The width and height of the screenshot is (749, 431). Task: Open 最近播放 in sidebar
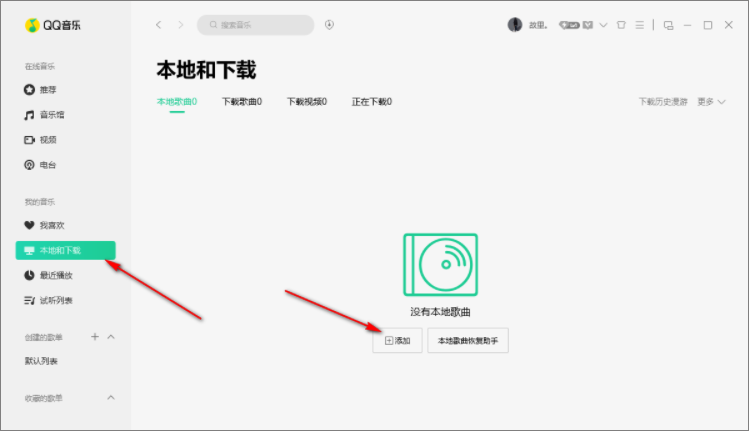48,275
